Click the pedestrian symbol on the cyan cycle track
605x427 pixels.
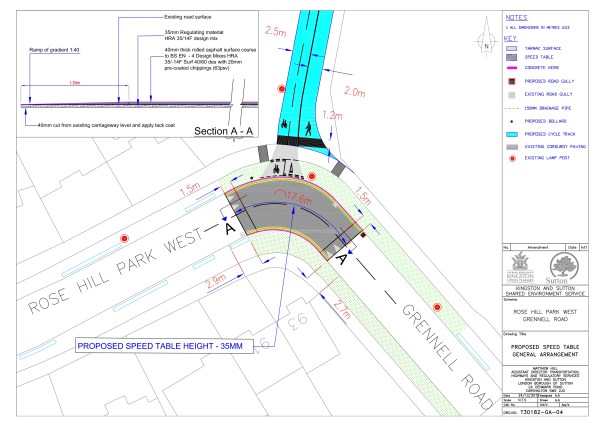[308, 129]
